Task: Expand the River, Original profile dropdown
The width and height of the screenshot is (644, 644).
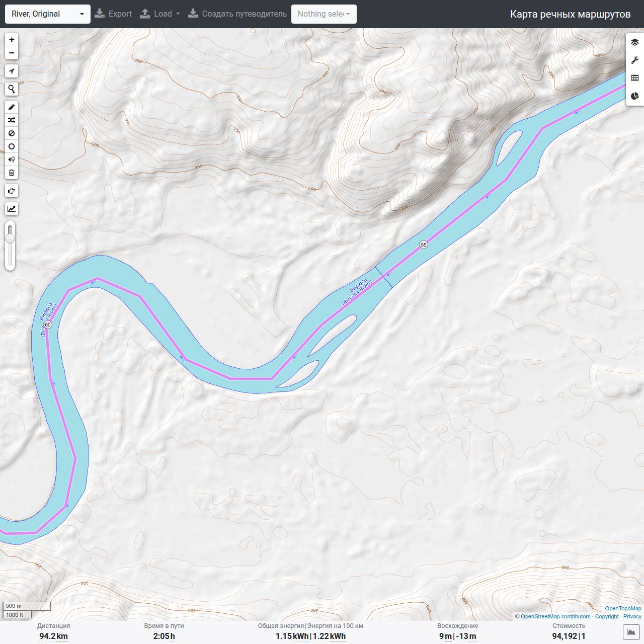Action: (x=48, y=14)
